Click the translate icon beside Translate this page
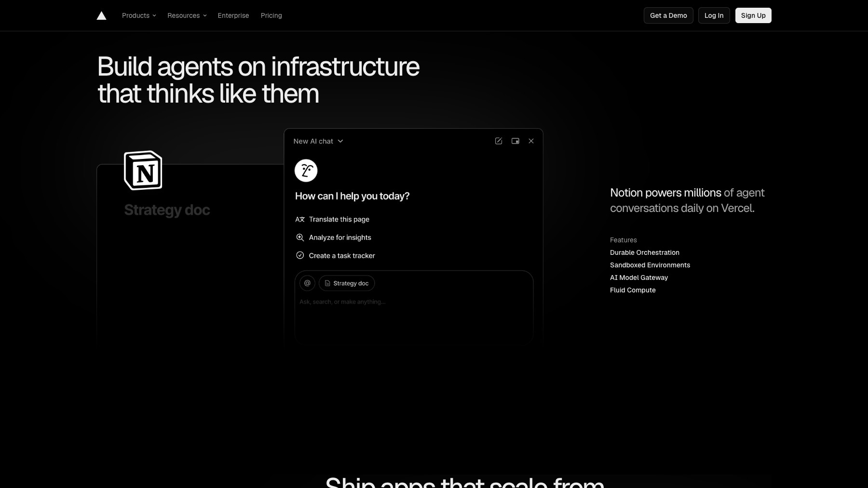Viewport: 868px width, 488px height. click(300, 219)
